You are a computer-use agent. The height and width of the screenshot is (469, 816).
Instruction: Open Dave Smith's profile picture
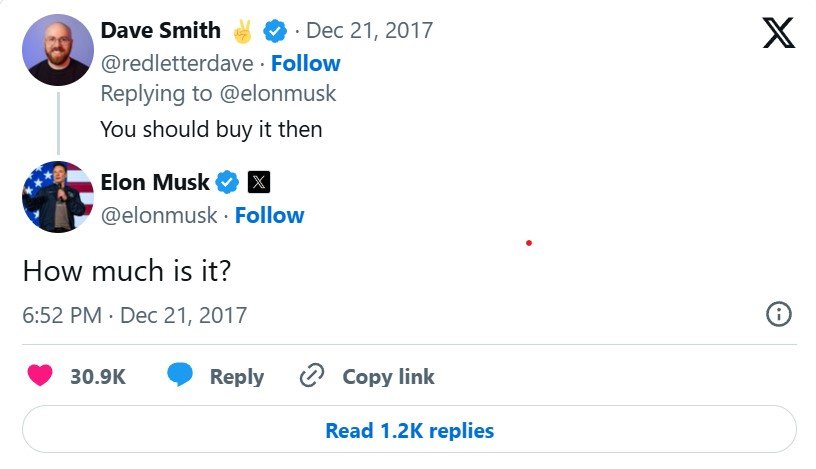(x=58, y=50)
